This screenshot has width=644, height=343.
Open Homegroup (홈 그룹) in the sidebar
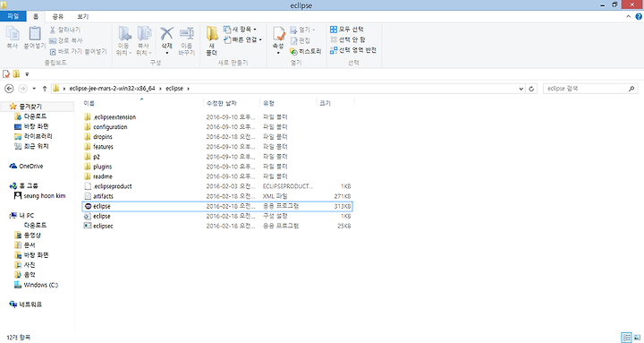pos(29,186)
